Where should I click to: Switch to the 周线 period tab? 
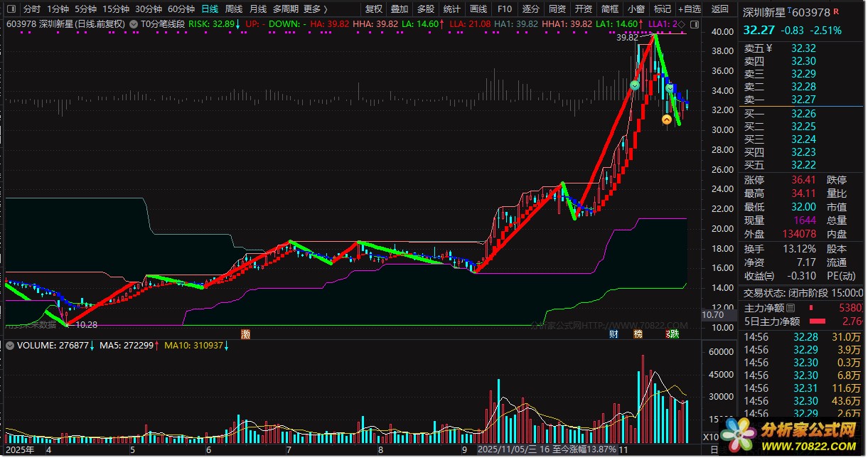point(234,9)
